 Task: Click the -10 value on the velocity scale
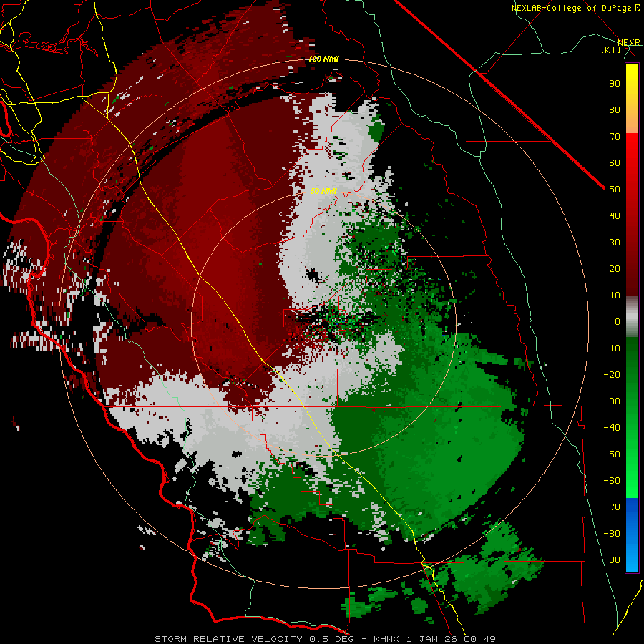coord(612,348)
